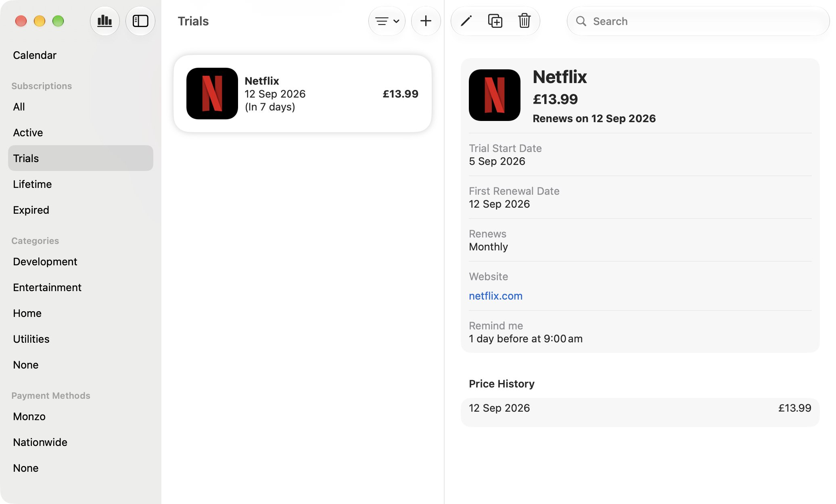This screenshot has height=504, width=836.
Task: Click 'Renews on 12 Sep 2026' text
Action: 594,119
